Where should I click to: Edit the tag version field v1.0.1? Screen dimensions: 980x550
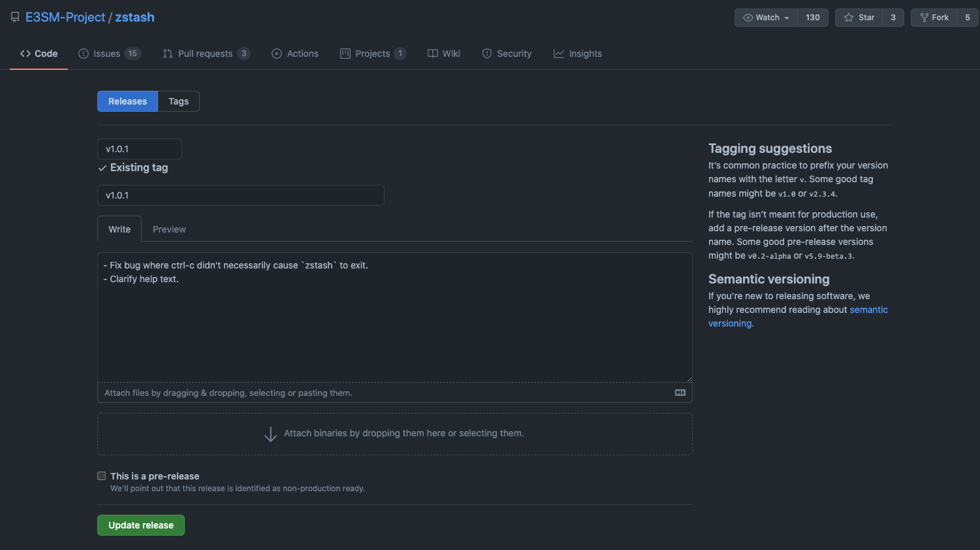click(140, 149)
